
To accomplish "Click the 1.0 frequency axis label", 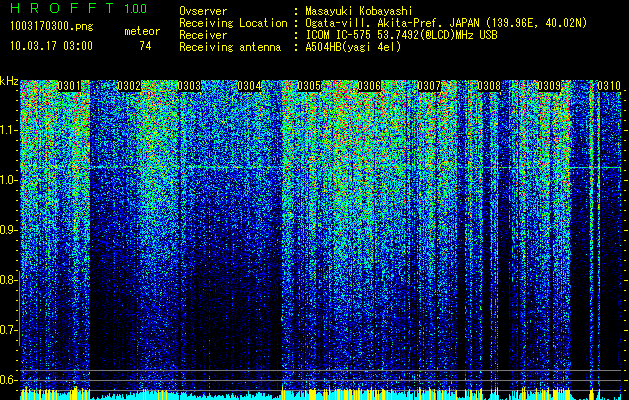I will [8, 180].
